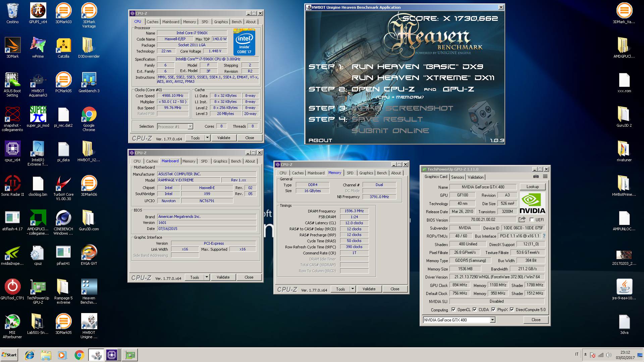Viewport: 644px width, 362px height.
Task: Open Internet Explorer from the taskbar
Action: [30, 355]
